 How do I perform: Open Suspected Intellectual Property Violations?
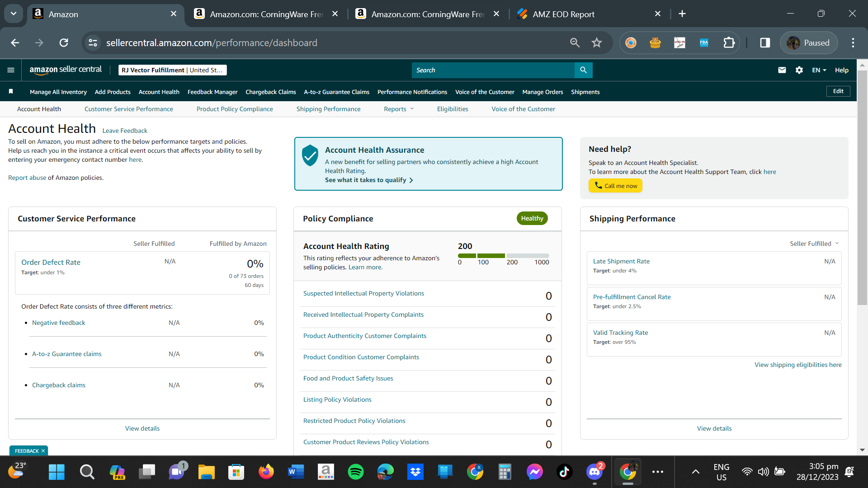coord(363,293)
